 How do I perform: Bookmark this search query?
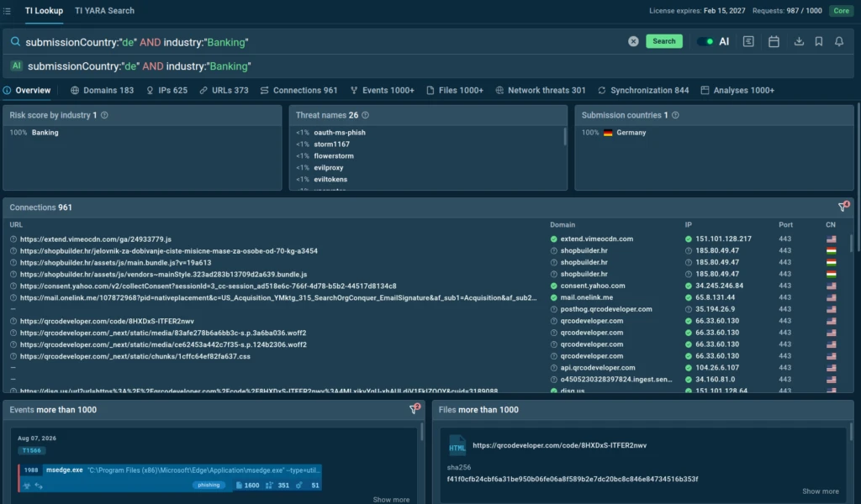point(819,41)
